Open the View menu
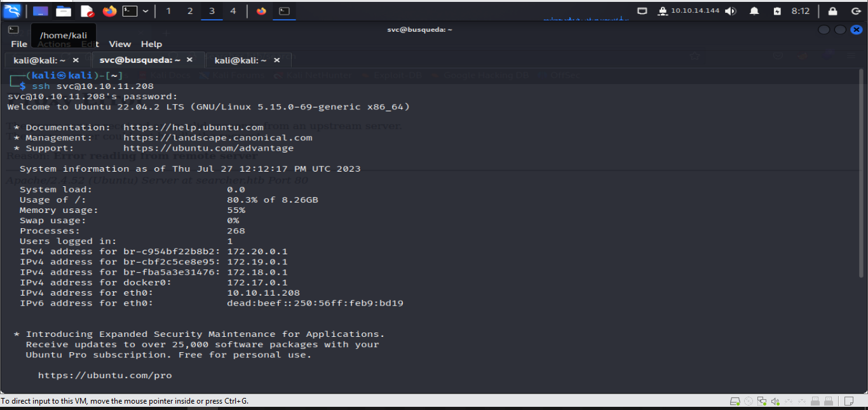 click(119, 44)
